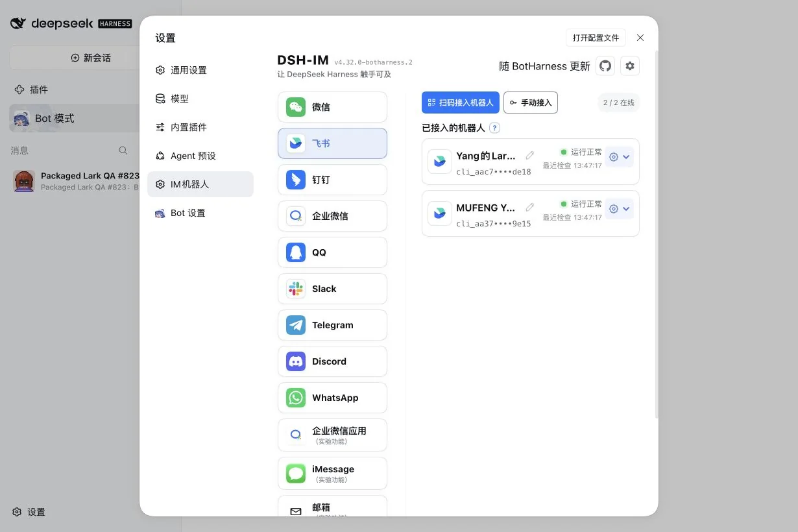Select Slack platform
The height and width of the screenshot is (532, 798).
click(x=332, y=289)
